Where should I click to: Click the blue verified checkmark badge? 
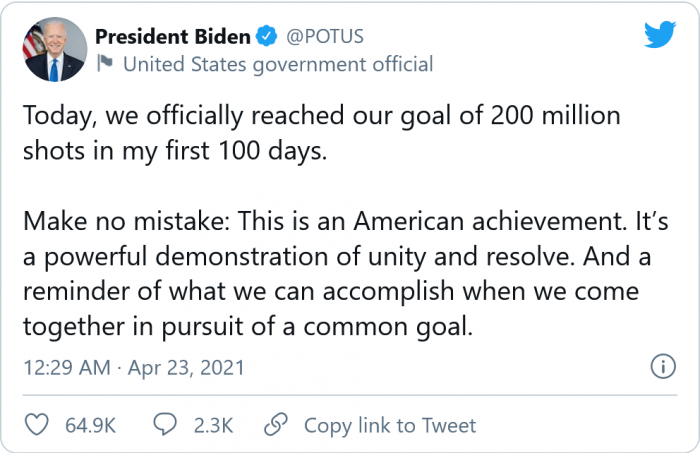(x=266, y=37)
